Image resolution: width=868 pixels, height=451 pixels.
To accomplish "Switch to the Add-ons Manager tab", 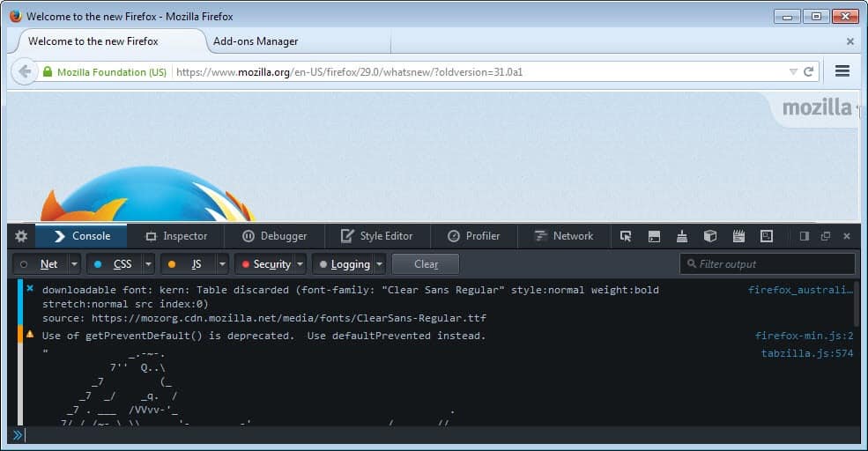I will 256,41.
